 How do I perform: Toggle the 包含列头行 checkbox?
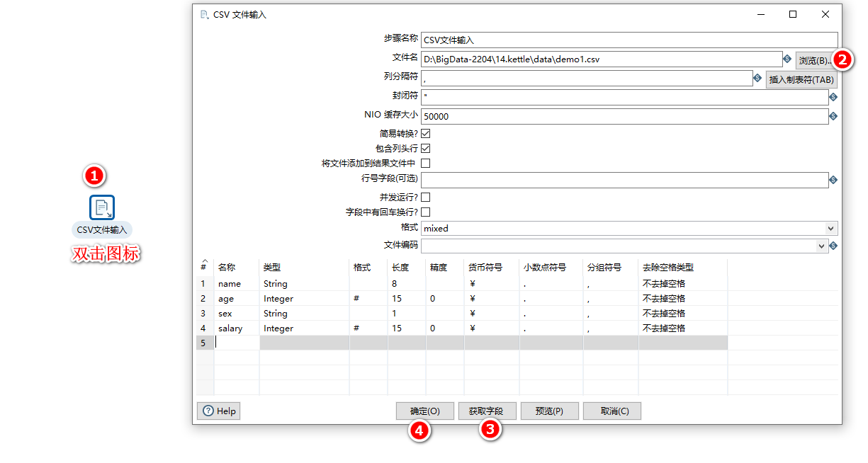coord(426,149)
